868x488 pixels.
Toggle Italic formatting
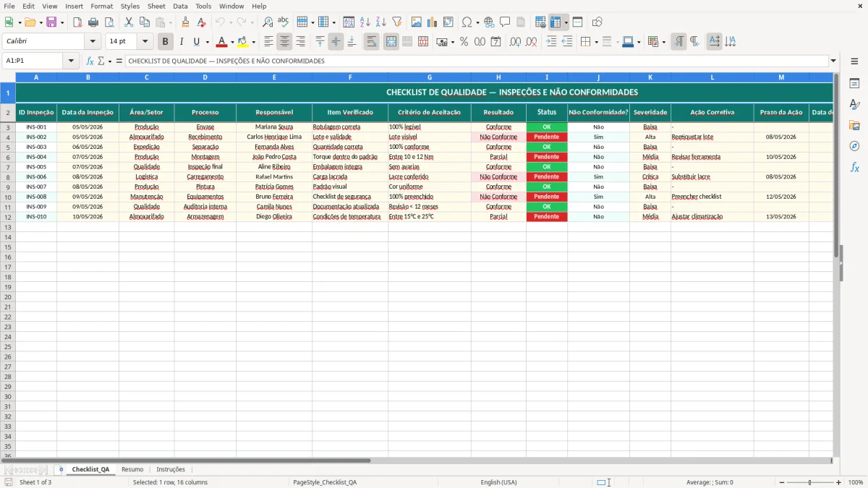click(182, 42)
